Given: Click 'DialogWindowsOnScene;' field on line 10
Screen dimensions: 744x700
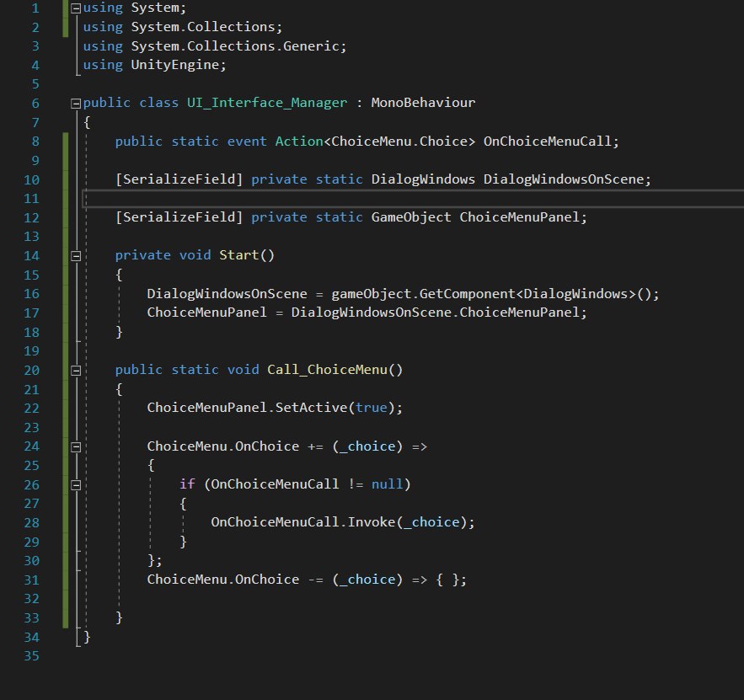Looking at the screenshot, I should (x=567, y=179).
